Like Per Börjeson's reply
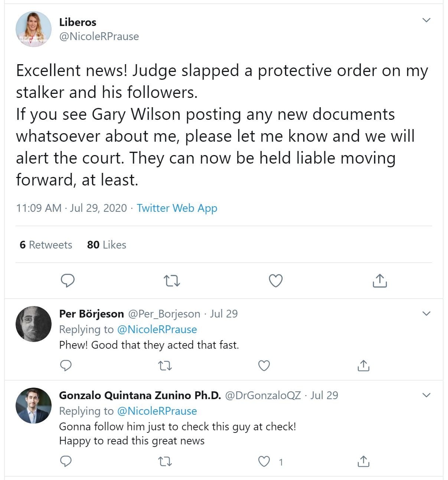 point(264,366)
